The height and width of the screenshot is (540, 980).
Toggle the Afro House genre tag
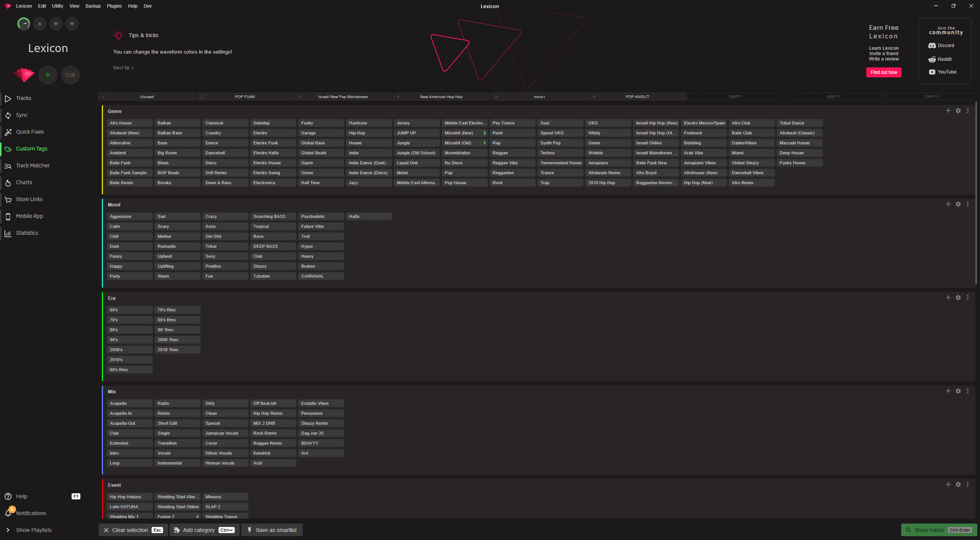click(130, 123)
